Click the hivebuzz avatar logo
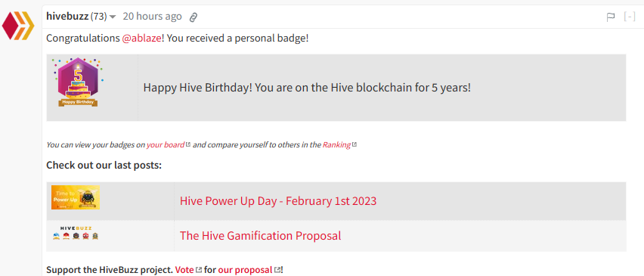 pos(18,26)
